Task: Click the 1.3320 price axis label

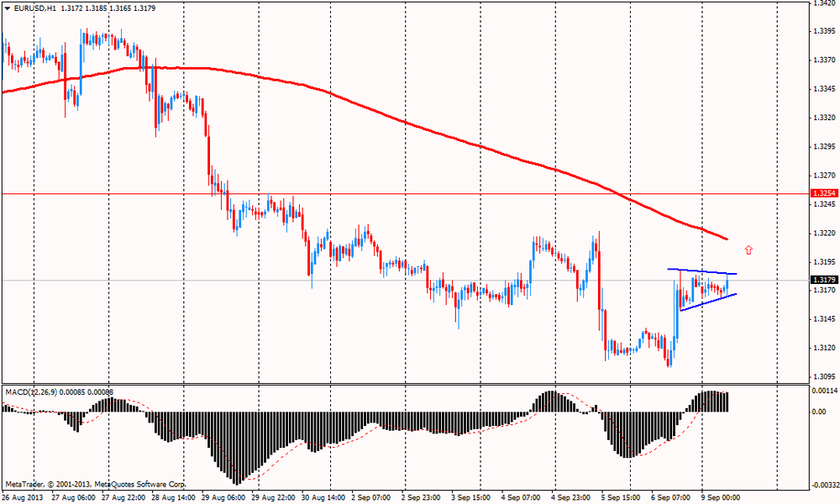Action: point(824,118)
